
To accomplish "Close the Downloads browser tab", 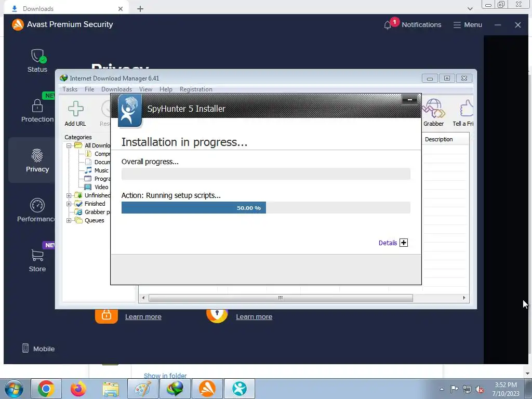I will [121, 9].
